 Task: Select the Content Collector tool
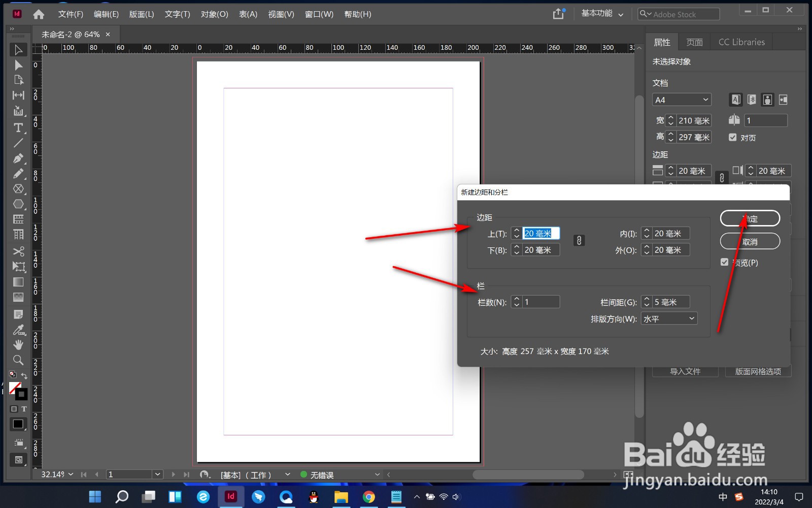(x=18, y=111)
